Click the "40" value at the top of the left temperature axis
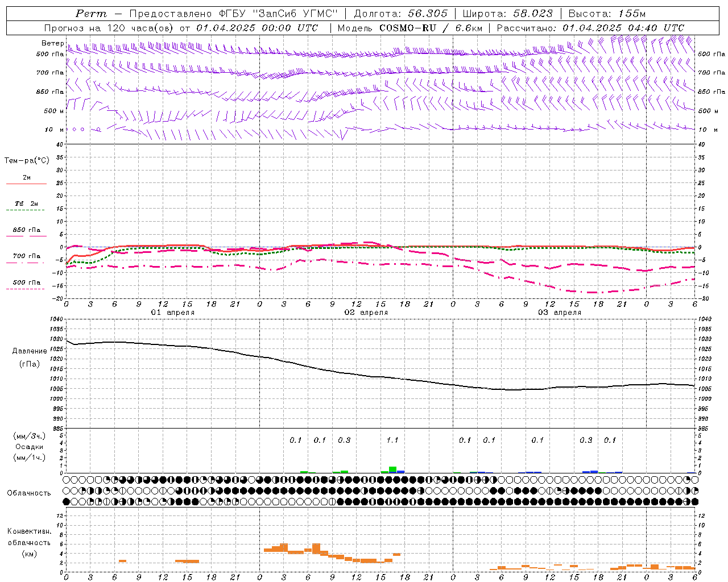The image size is (728, 582). coord(60,144)
